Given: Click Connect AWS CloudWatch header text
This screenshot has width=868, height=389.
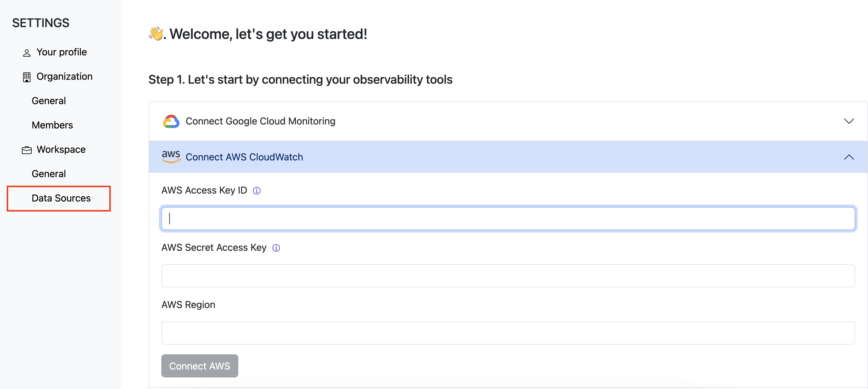Looking at the screenshot, I should pyautogui.click(x=244, y=157).
